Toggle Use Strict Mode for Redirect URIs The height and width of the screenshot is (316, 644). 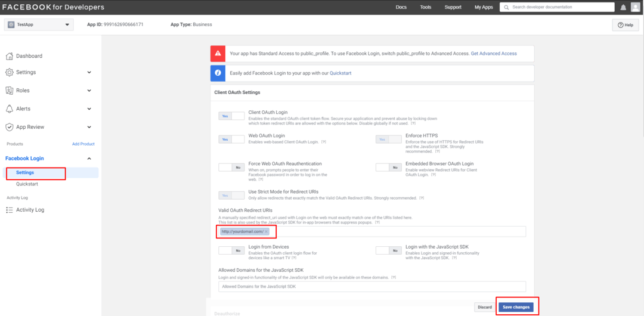[231, 196]
